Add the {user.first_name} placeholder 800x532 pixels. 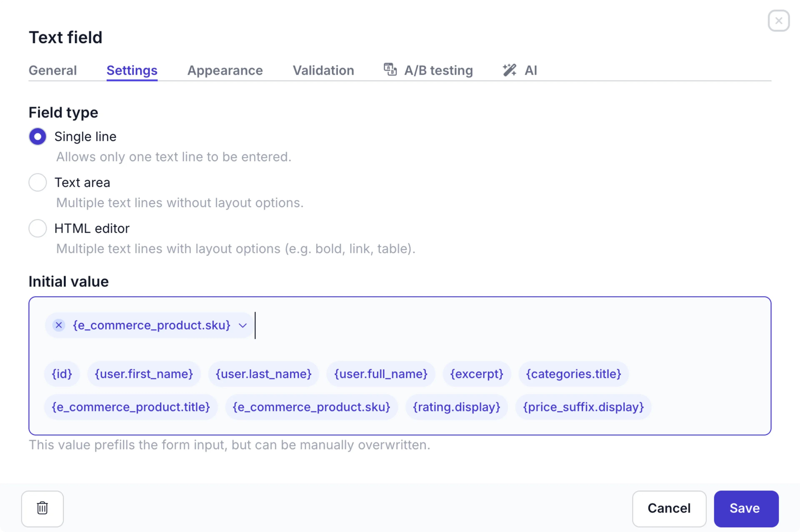coord(144,374)
